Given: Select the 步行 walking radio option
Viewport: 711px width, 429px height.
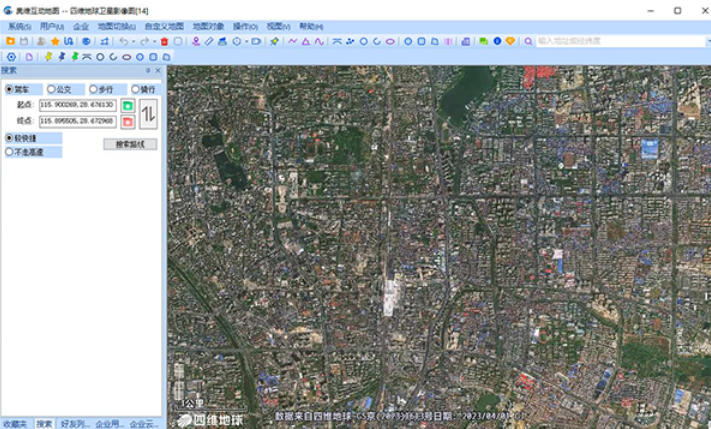Looking at the screenshot, I should click(94, 90).
